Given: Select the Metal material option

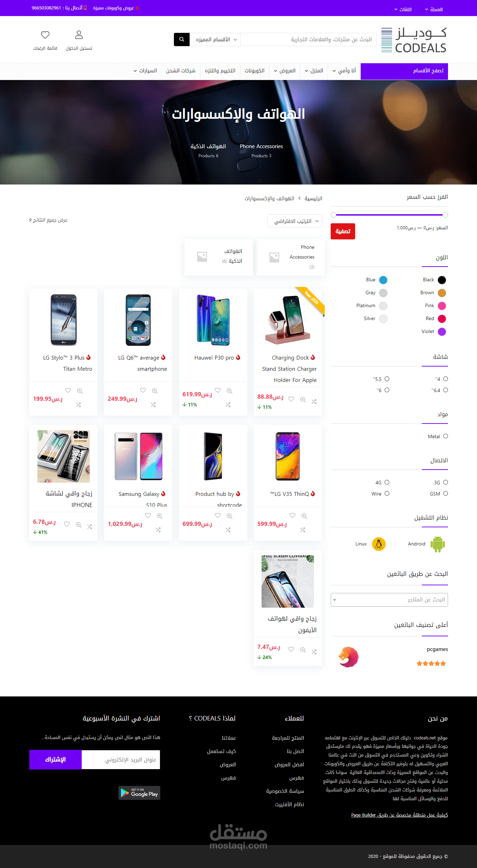Looking at the screenshot, I should 446,436.
